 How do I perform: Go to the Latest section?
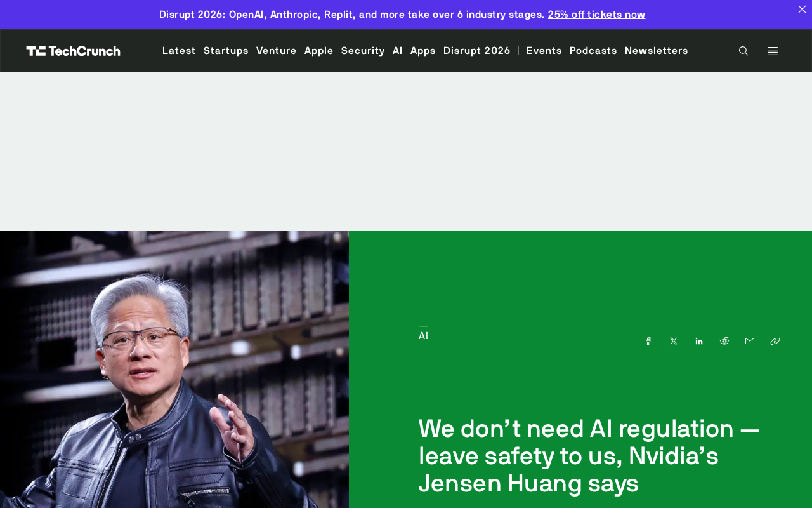click(x=179, y=51)
